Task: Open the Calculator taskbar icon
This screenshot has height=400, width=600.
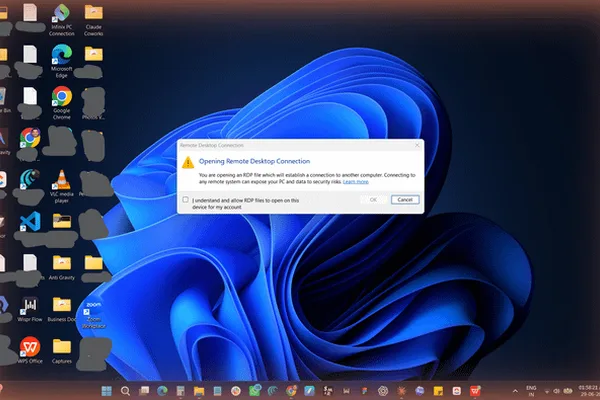Action: tap(180, 391)
